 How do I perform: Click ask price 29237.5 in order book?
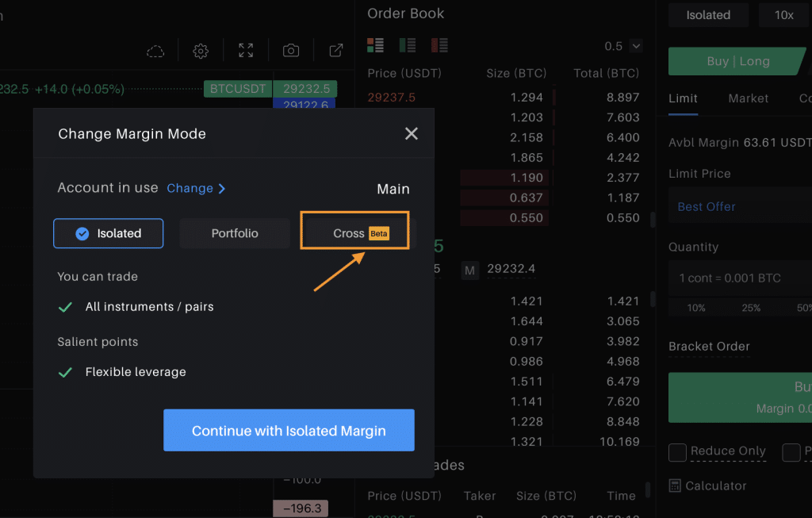(x=392, y=98)
